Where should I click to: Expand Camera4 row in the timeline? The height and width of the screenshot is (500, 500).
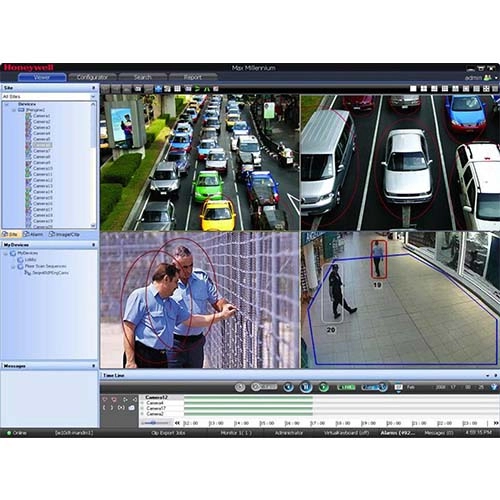click(x=142, y=403)
